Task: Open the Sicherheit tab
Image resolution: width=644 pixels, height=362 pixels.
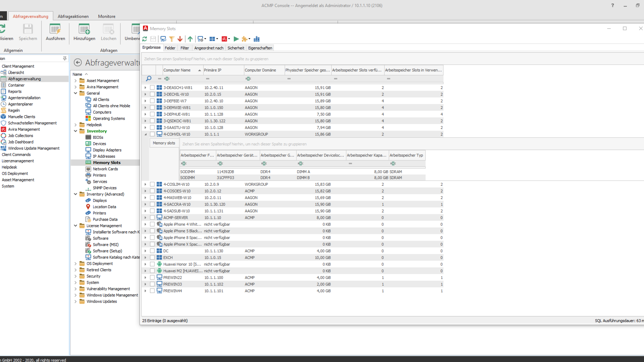Action: coord(236,48)
